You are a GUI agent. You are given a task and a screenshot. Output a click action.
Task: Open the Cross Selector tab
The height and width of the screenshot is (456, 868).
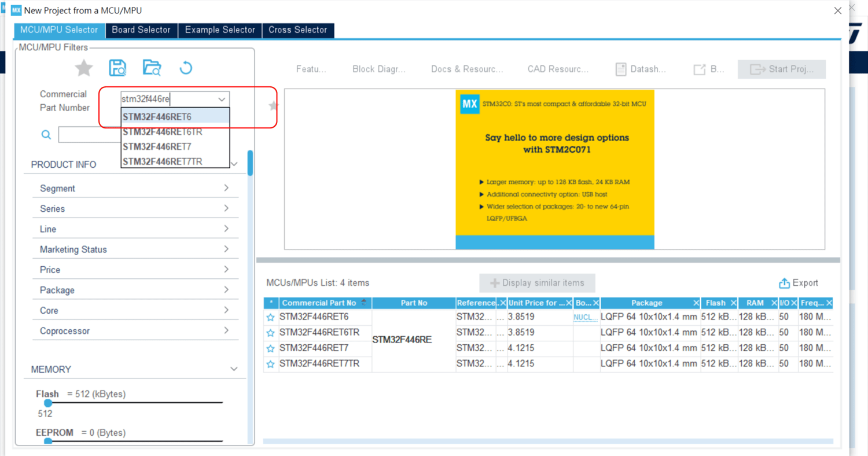pyautogui.click(x=298, y=30)
